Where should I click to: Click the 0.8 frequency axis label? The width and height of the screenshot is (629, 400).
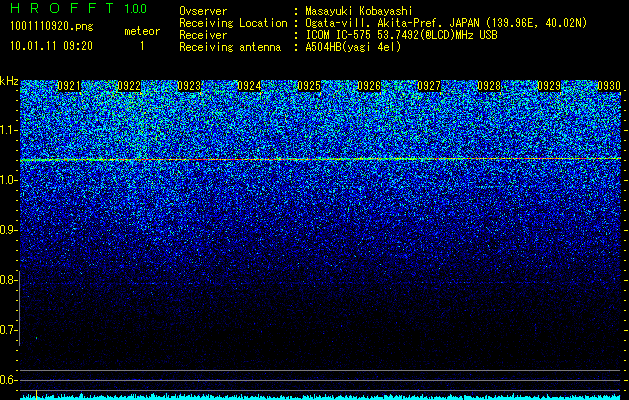[8, 280]
